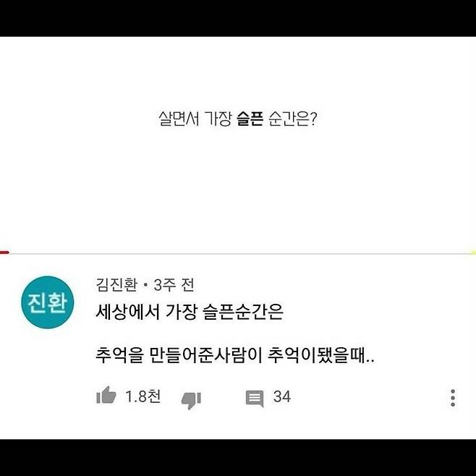
Task: Open the three-dot more options menu
Action: pyautogui.click(x=453, y=398)
